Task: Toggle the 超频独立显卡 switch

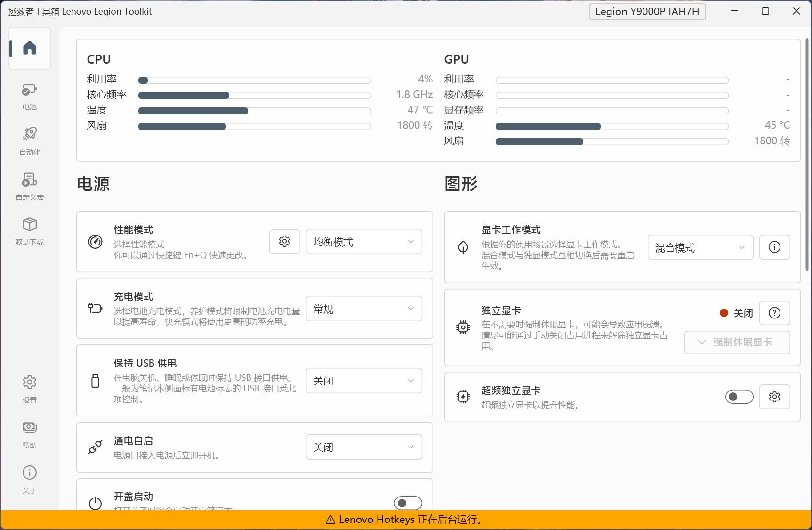Action: click(740, 397)
